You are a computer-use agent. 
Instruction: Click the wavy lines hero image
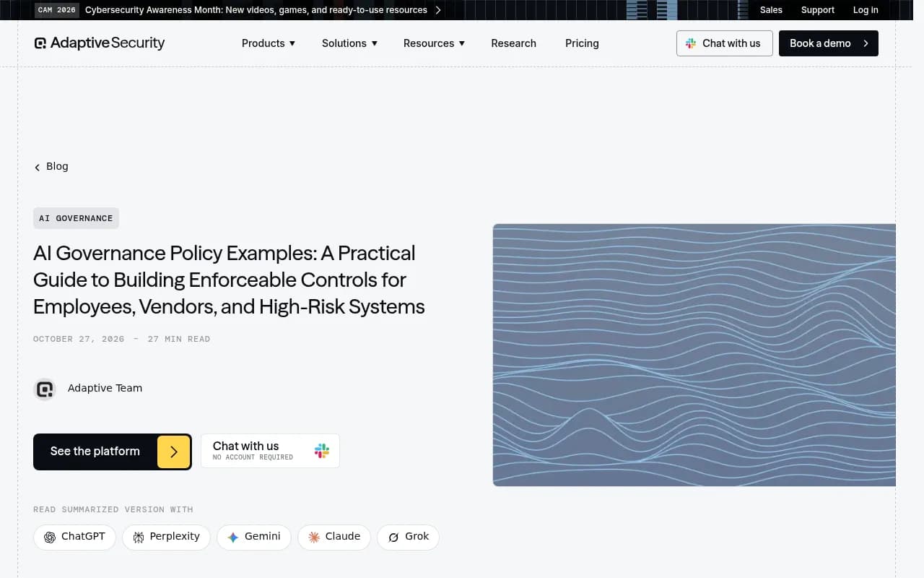coord(694,355)
